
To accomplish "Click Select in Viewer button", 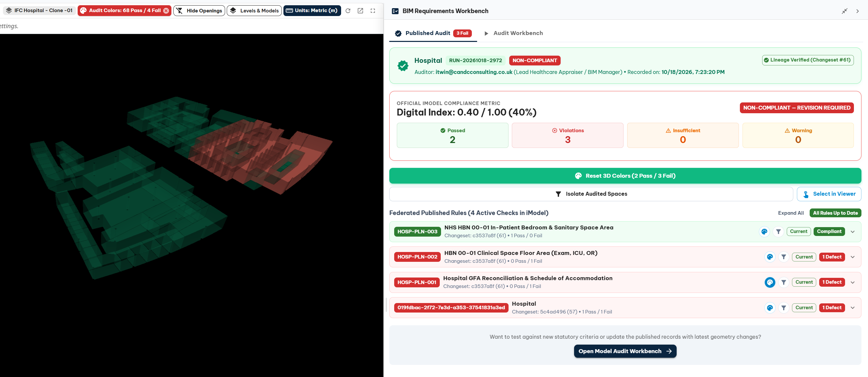I will [829, 194].
